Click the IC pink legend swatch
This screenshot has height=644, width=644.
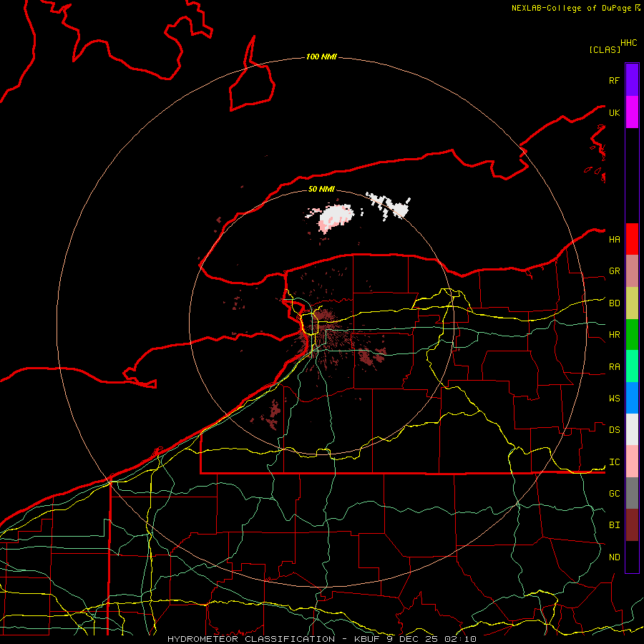pyautogui.click(x=632, y=462)
